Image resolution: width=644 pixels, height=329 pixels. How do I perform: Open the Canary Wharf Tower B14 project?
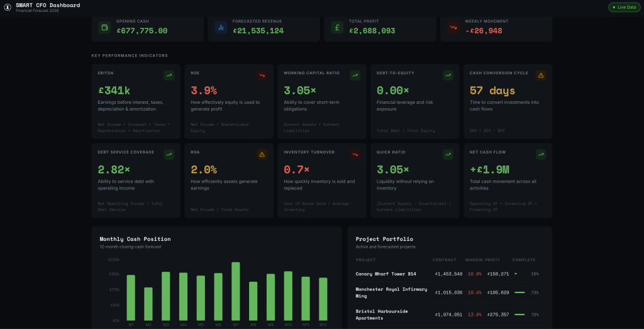point(386,274)
